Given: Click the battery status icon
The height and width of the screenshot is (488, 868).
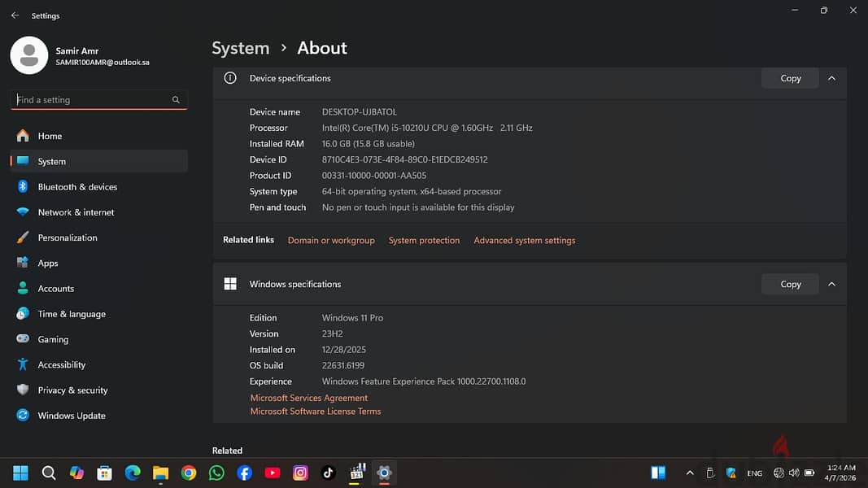Looking at the screenshot, I should point(809,473).
